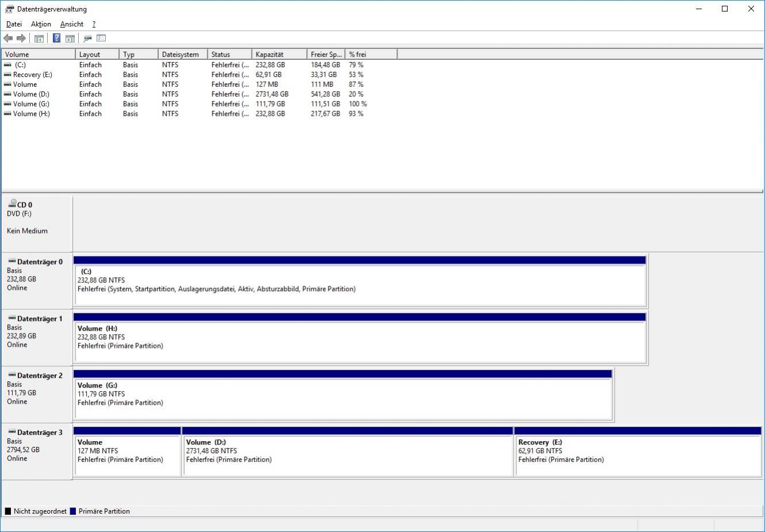Click the Datenträger 1 disk icon

(x=12, y=318)
